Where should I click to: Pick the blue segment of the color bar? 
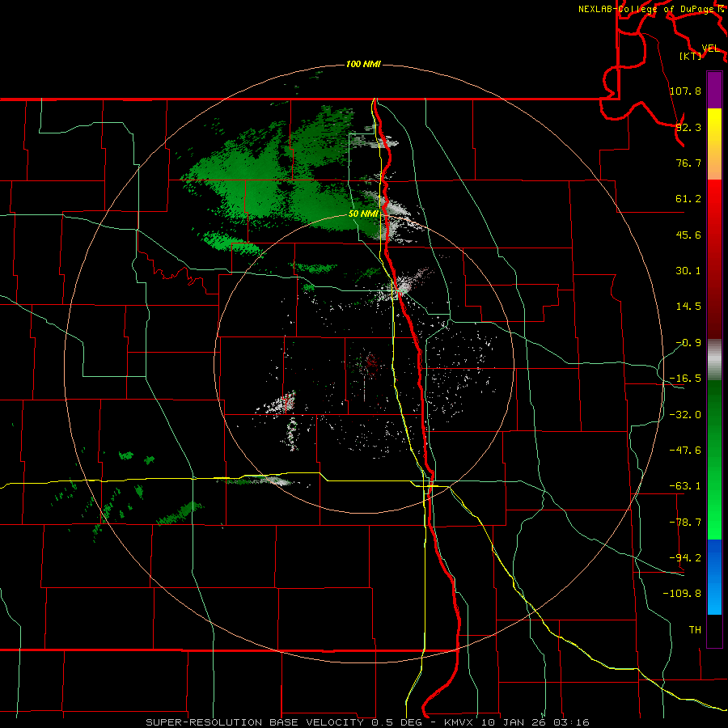tap(714, 577)
